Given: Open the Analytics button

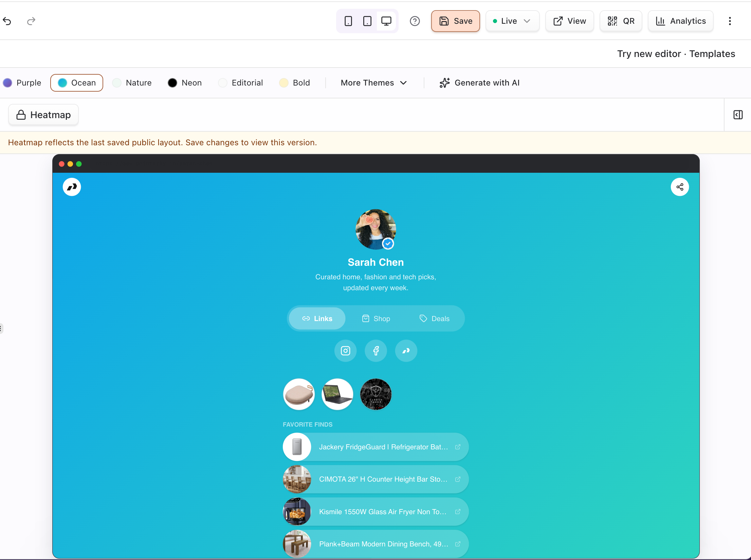Looking at the screenshot, I should tap(680, 21).
